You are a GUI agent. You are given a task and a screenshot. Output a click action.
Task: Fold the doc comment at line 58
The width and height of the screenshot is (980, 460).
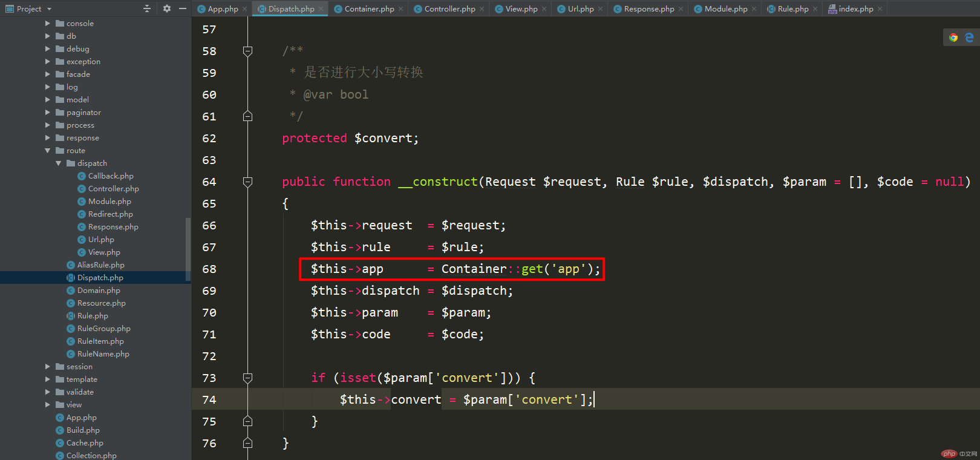(247, 51)
